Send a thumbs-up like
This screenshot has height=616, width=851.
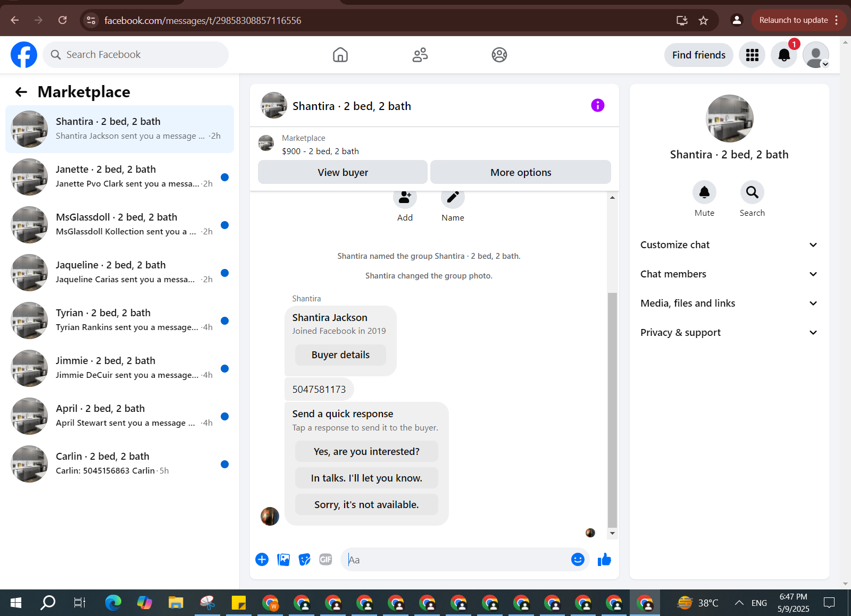(604, 559)
